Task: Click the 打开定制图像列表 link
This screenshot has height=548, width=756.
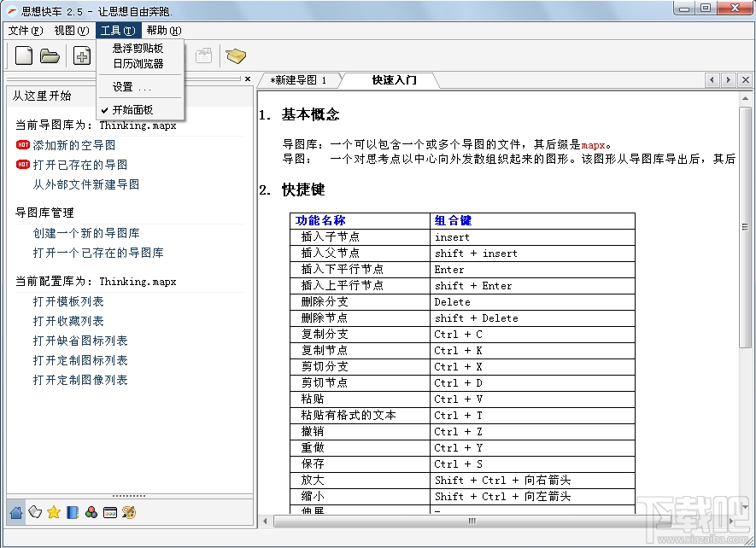Action: (80, 380)
